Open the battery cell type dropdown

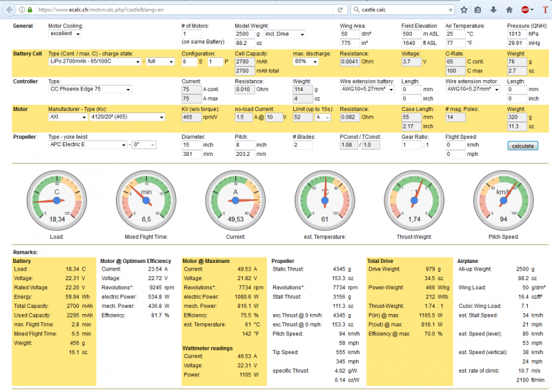coord(94,61)
